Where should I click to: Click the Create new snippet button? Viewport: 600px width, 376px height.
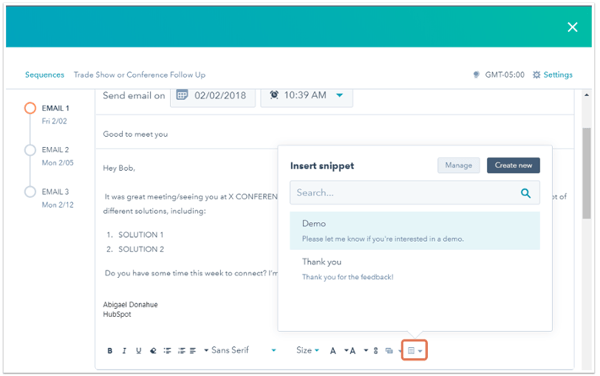(x=513, y=166)
